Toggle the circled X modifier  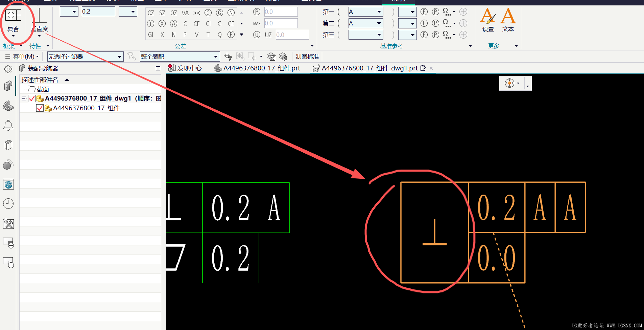tap(162, 24)
